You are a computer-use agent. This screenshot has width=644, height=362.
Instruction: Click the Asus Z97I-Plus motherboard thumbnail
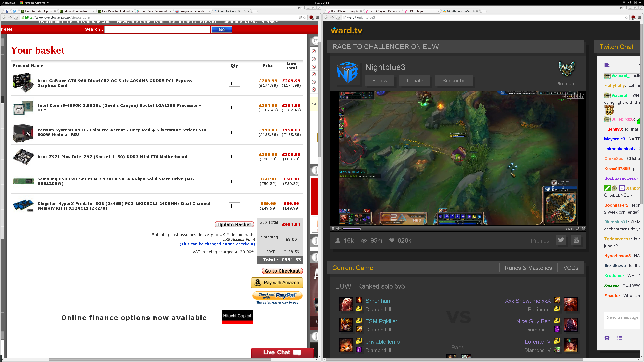tap(23, 157)
